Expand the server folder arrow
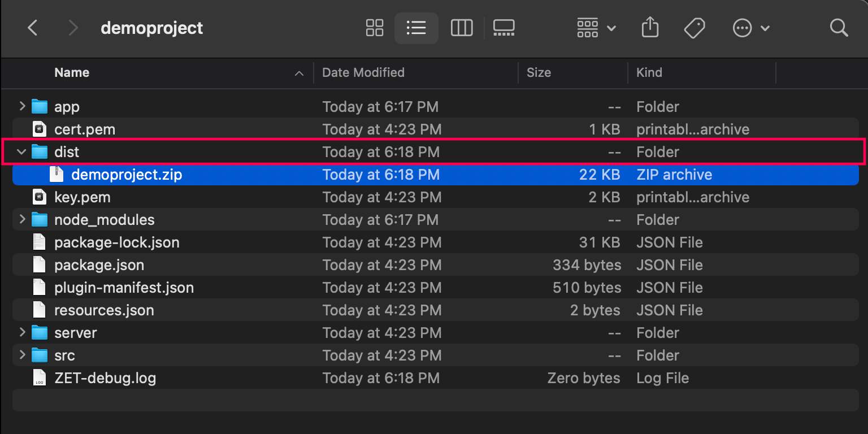 22,332
